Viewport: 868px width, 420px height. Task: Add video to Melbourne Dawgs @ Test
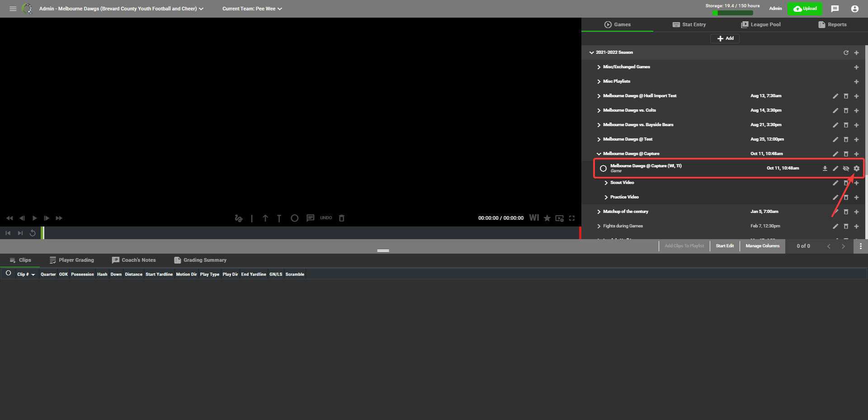856,139
